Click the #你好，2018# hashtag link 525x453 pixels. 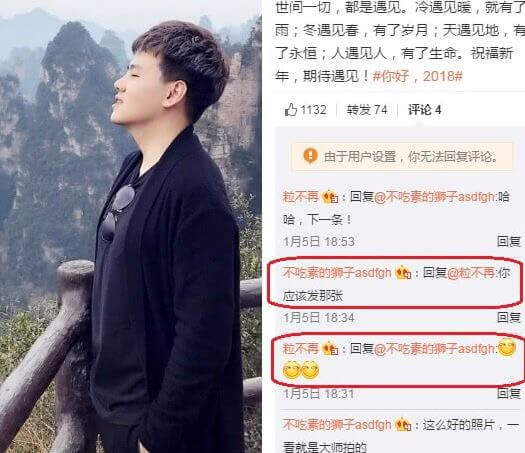point(418,76)
